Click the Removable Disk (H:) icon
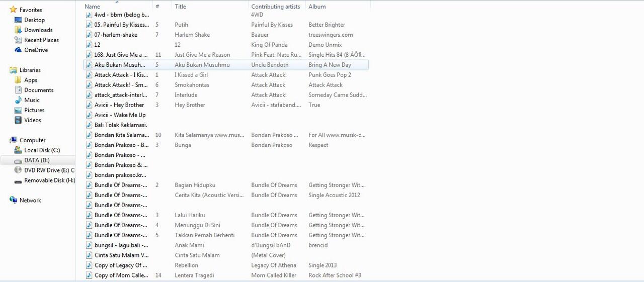This screenshot has width=644, height=282. click(x=18, y=180)
